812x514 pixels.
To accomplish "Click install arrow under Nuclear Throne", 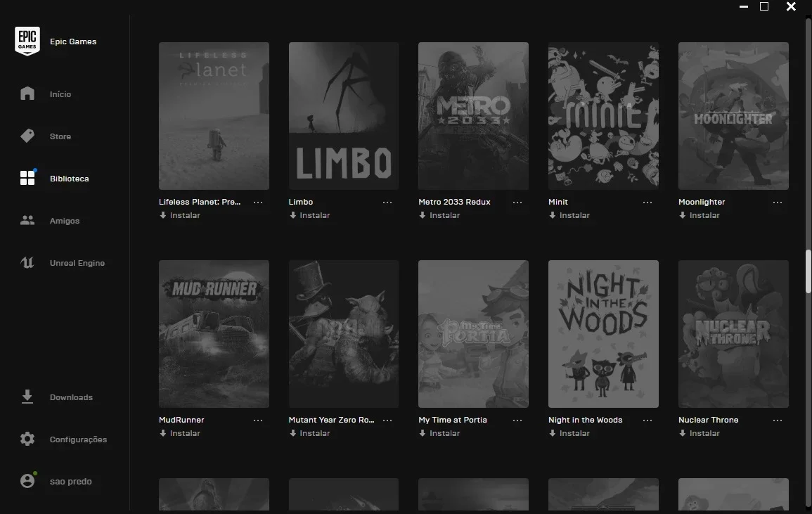I will tap(682, 433).
